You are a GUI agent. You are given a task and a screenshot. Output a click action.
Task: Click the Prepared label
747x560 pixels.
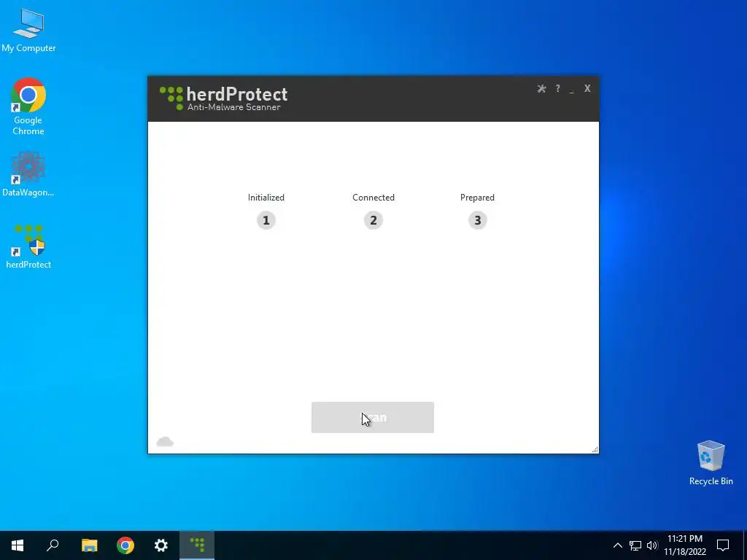pyautogui.click(x=477, y=197)
